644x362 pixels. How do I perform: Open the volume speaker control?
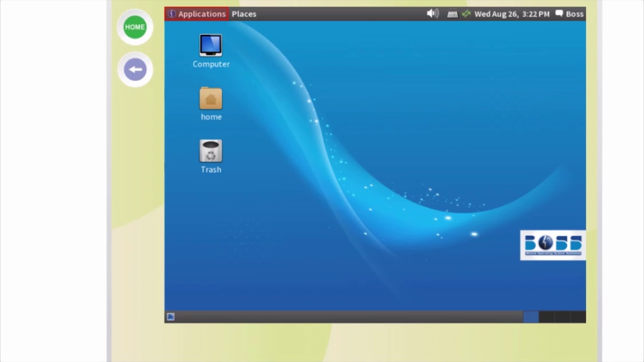pyautogui.click(x=433, y=14)
